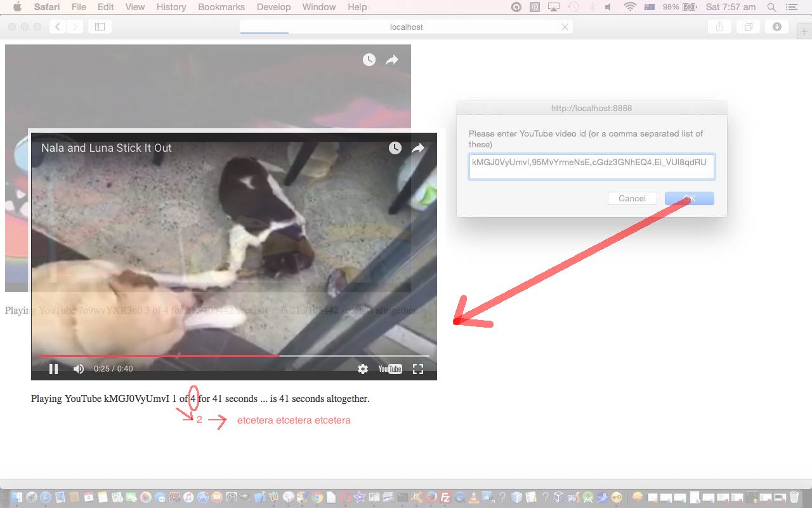812x508 pixels.
Task: Click the video title Nala and Luna Stick It Out
Action: [x=107, y=148]
